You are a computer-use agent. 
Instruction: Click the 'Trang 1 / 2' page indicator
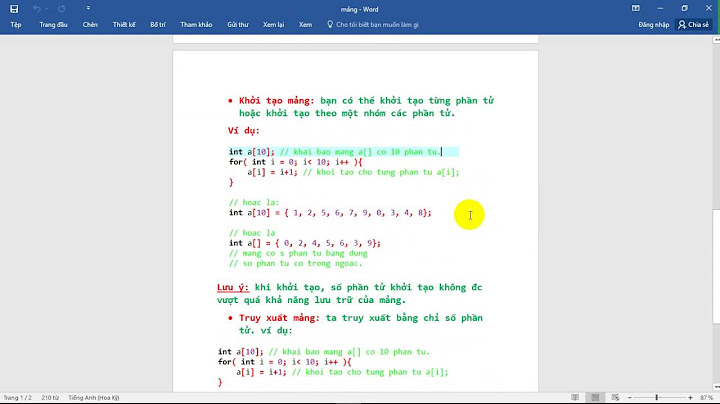click(x=17, y=398)
